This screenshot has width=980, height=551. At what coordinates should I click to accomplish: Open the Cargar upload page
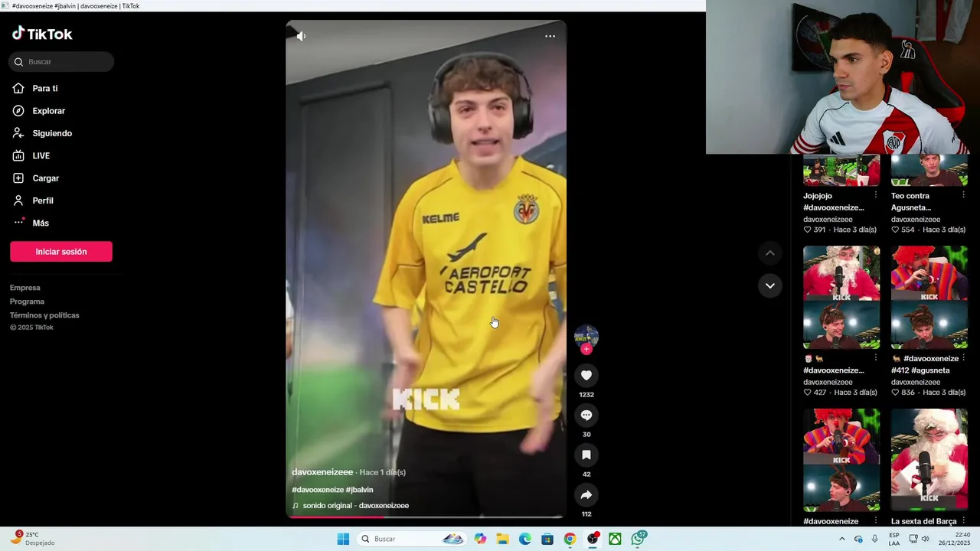tap(45, 178)
